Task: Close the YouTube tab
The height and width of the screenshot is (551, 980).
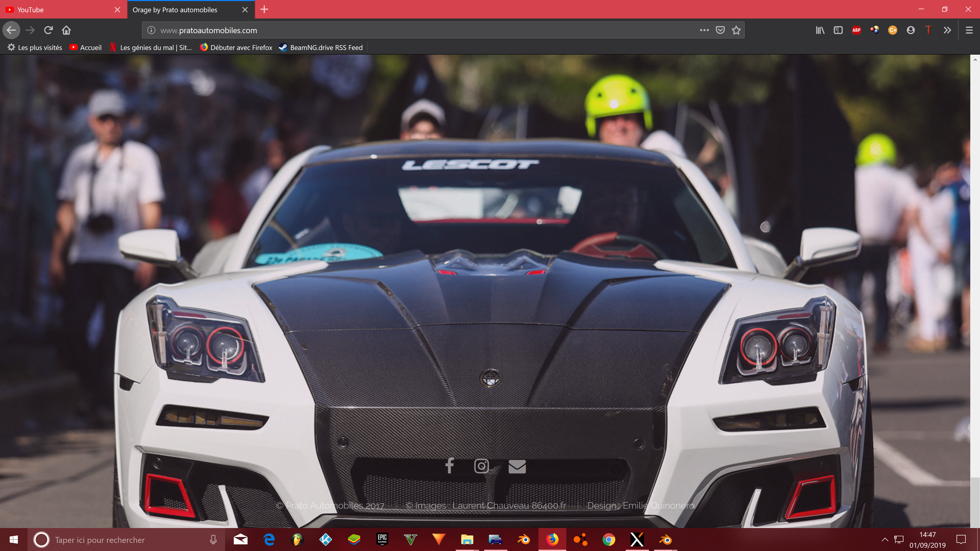Action: coord(117,9)
